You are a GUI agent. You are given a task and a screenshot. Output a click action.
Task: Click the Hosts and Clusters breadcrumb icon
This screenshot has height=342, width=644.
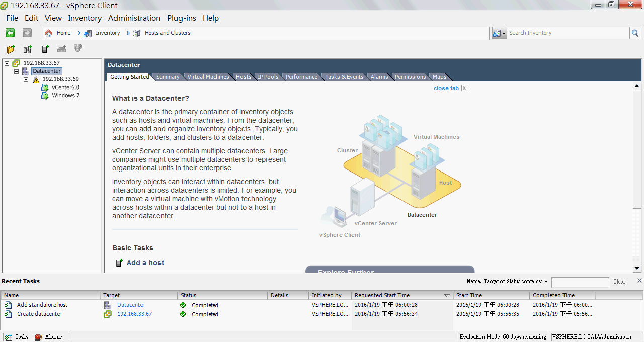[x=137, y=33]
